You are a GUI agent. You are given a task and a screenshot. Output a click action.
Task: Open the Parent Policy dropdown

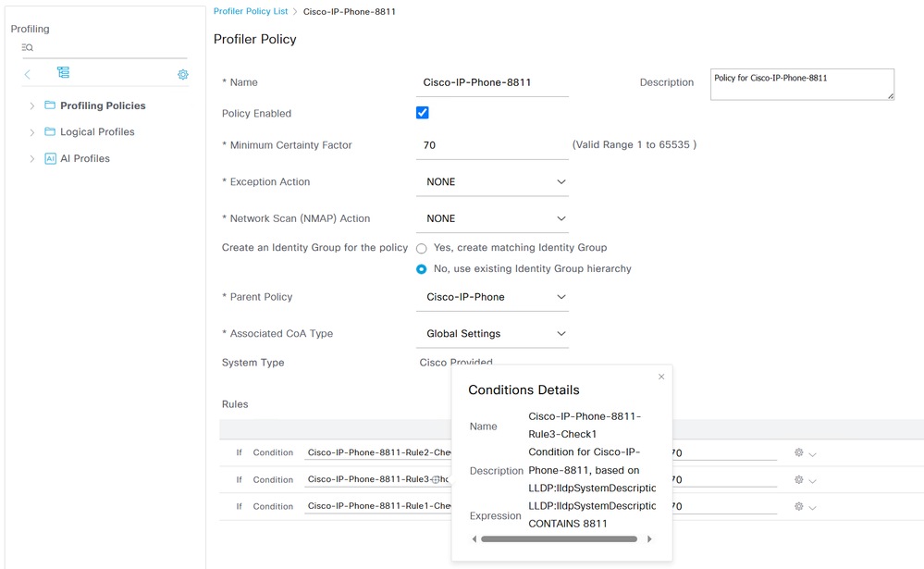click(492, 297)
